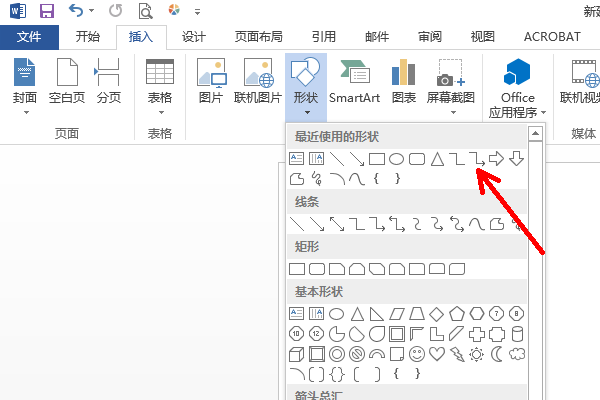
Task: Select the curve shape under 线条
Action: coord(477,224)
